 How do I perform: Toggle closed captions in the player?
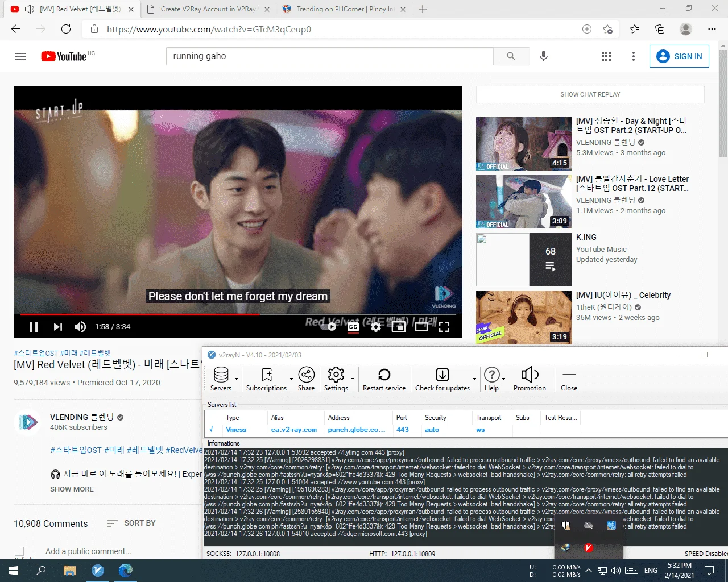pyautogui.click(x=353, y=327)
